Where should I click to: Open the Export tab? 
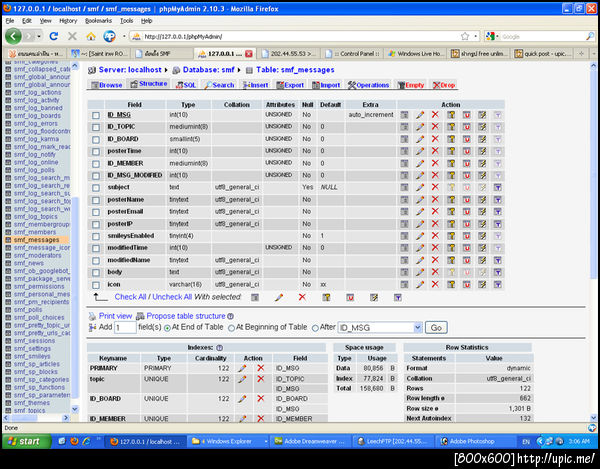(290, 85)
